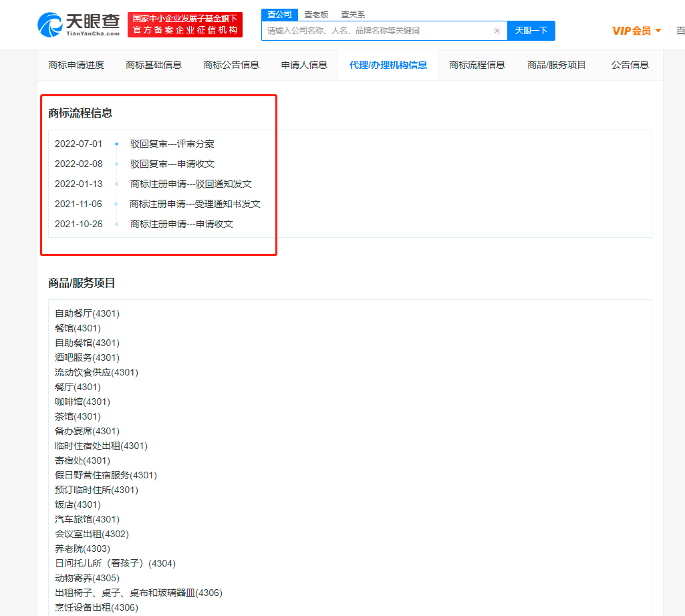Select the 驳回复审---评审分案 timeline entry
This screenshot has height=616, width=685.
coord(172,144)
